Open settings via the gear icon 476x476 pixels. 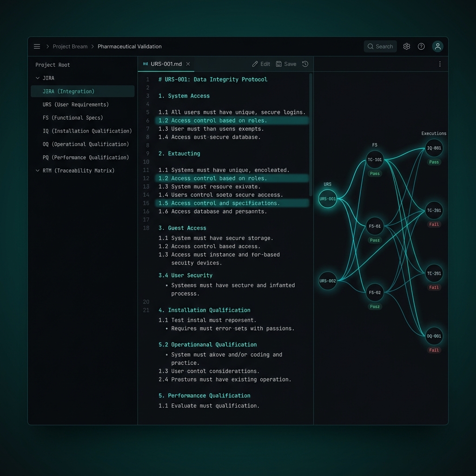tap(407, 46)
